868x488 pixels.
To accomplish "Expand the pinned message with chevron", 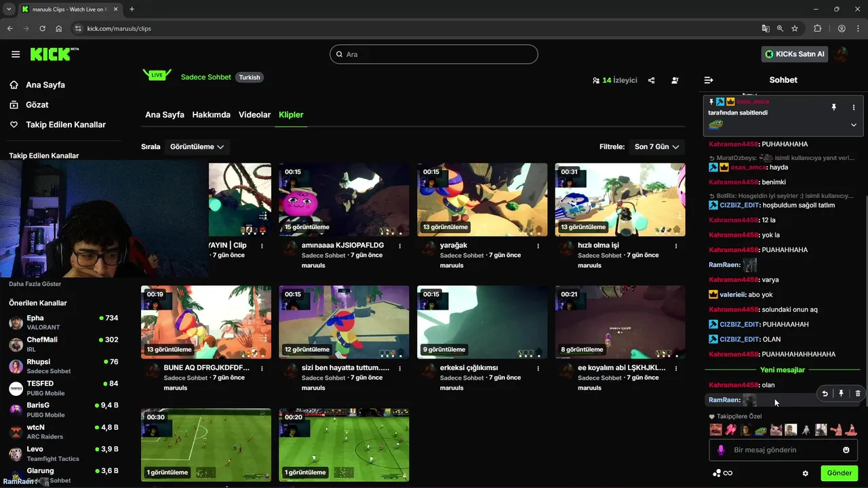I will click(x=854, y=125).
